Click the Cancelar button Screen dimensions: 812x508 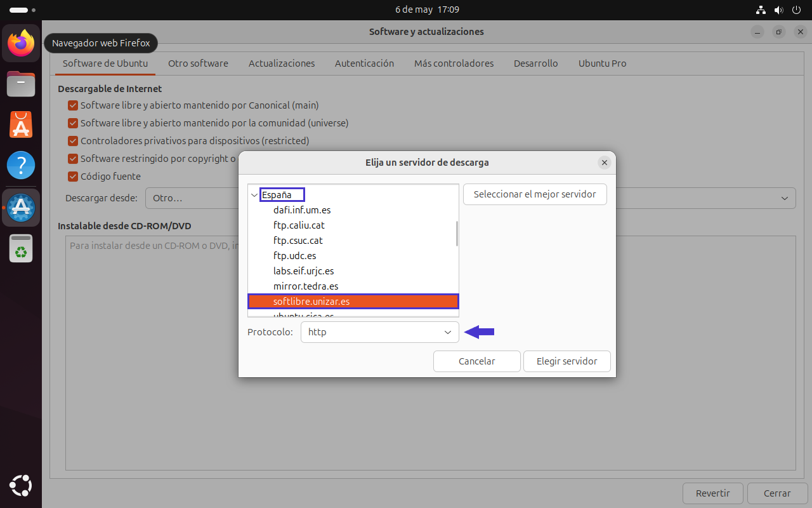click(477, 361)
